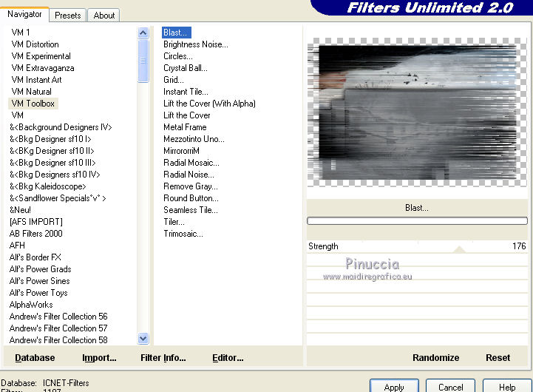
Task: Select the VM Toolbox category
Action: click(33, 104)
